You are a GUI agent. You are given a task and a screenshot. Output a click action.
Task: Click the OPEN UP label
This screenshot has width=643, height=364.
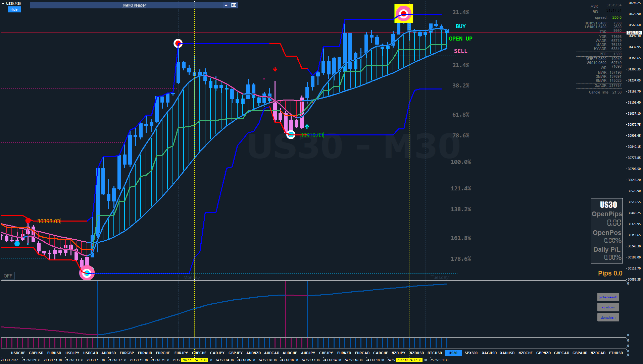pyautogui.click(x=460, y=39)
